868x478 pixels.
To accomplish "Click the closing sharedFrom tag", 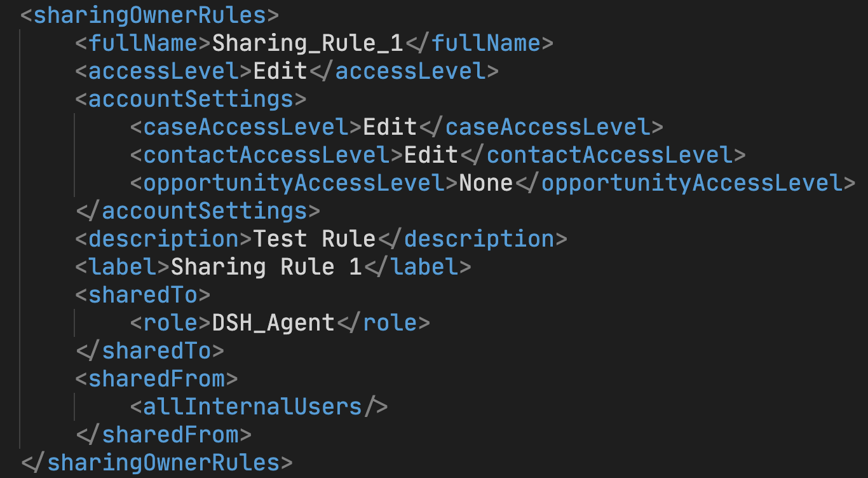I will click(164, 434).
